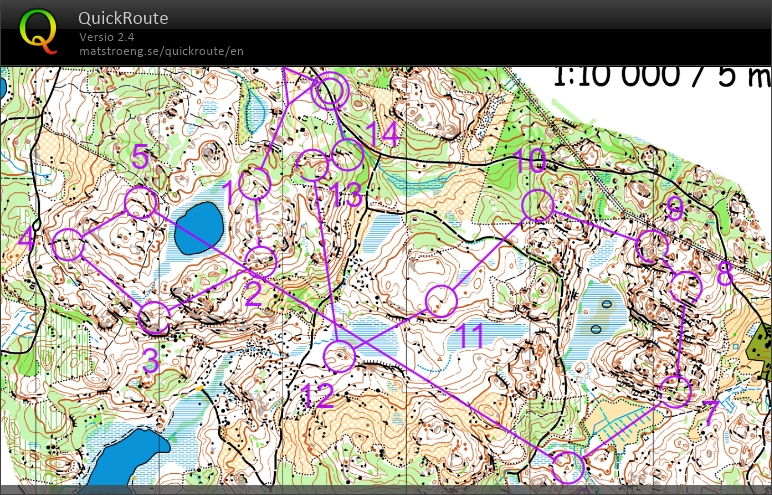Select control circle 1 on the map
772x495 pixels.
tap(255, 185)
